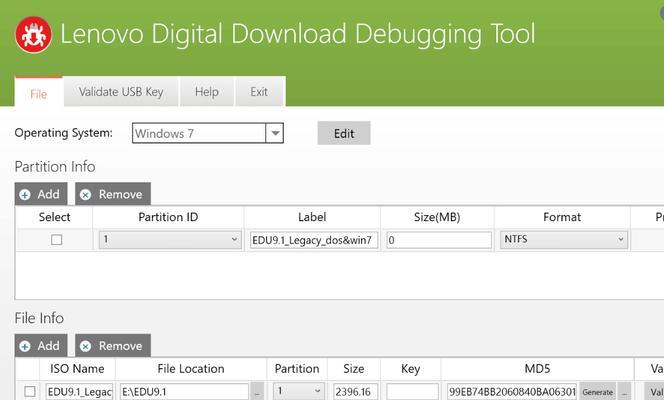Screen dimensions: 664x400
Task: Tick the partition row Select checkbox
Action: pos(56,240)
